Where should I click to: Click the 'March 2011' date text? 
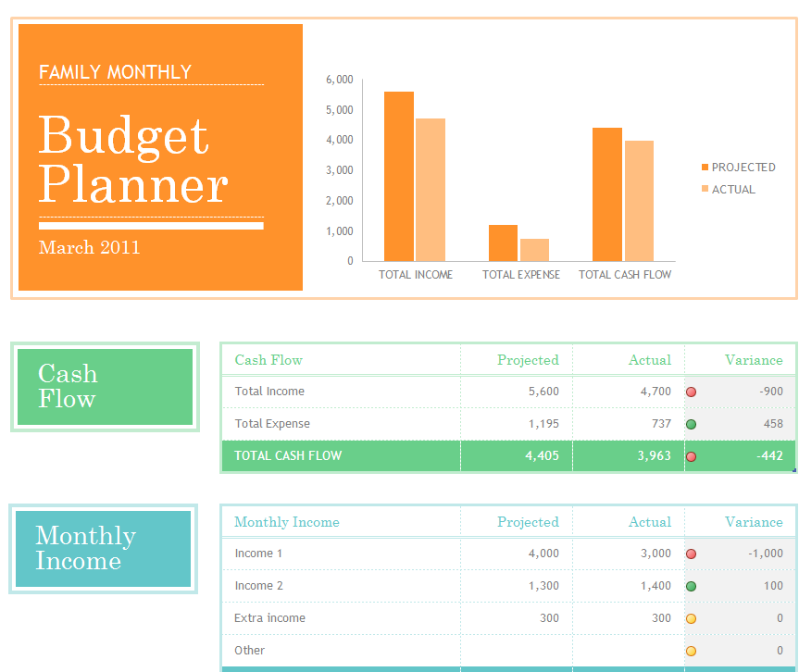coord(89,248)
